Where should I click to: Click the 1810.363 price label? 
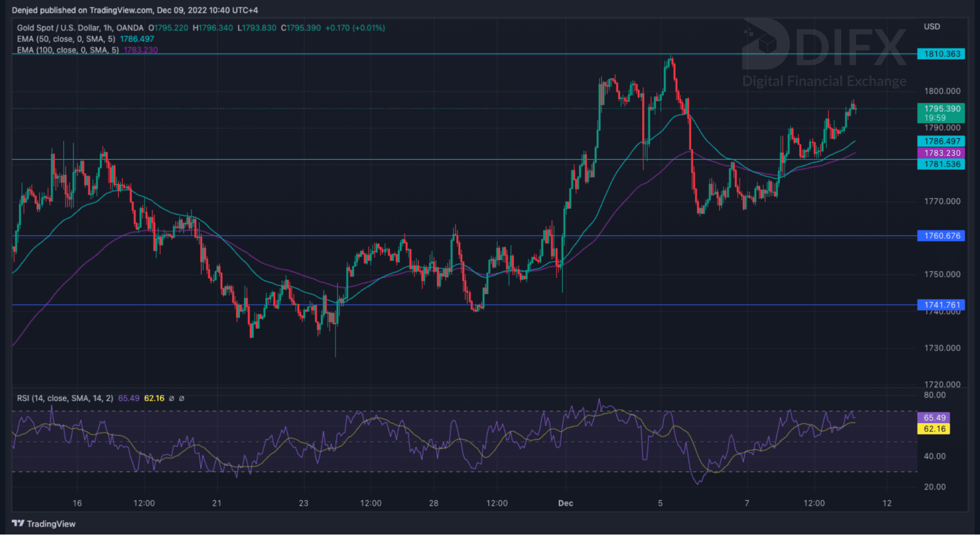click(x=941, y=54)
